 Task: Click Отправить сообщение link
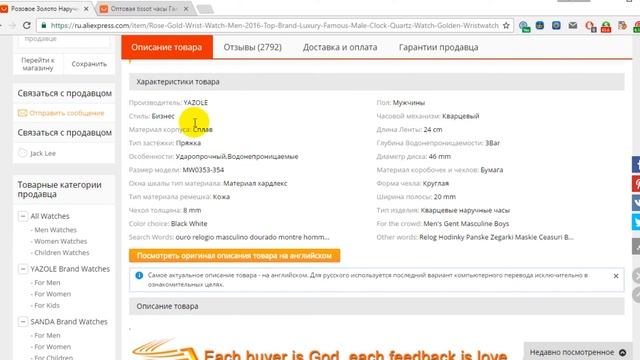coord(67,113)
